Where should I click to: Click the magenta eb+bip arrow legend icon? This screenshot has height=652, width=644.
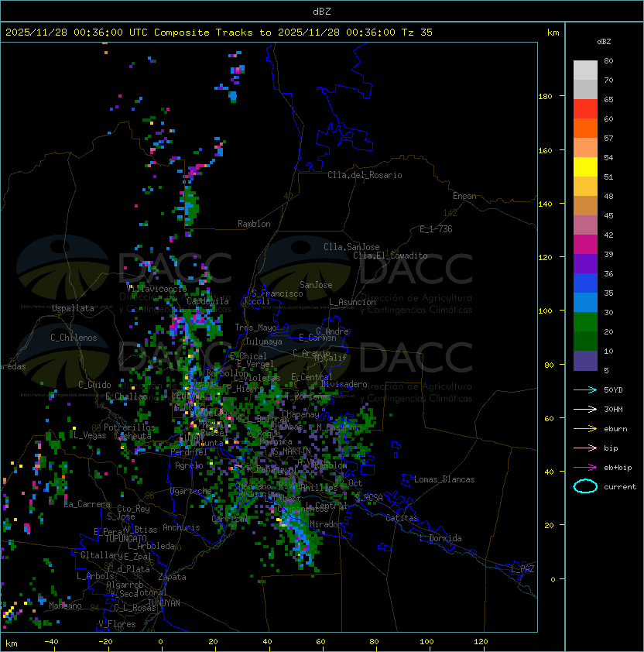point(585,468)
